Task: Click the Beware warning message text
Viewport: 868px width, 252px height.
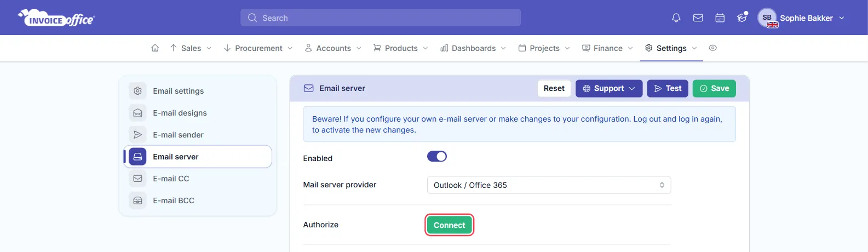Action: [x=517, y=124]
